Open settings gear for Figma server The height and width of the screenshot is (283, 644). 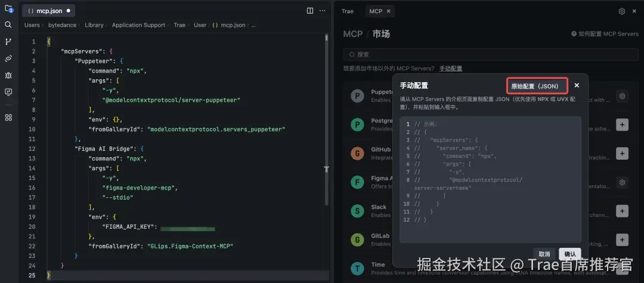pyautogui.click(x=622, y=182)
